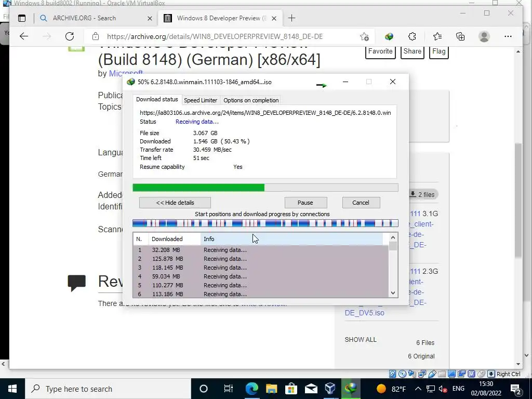Image resolution: width=532 pixels, height=399 pixels.
Task: Open the network icon in the system tray
Action: point(431,389)
